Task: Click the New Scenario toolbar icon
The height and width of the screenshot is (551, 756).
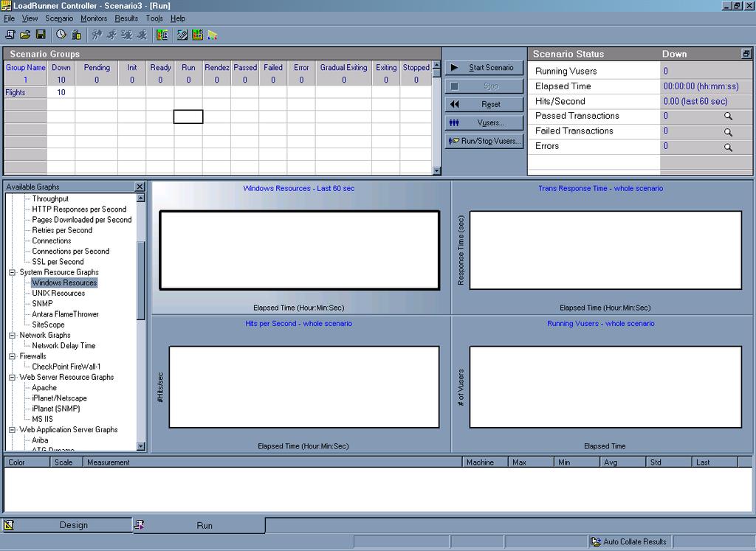Action: 10,35
